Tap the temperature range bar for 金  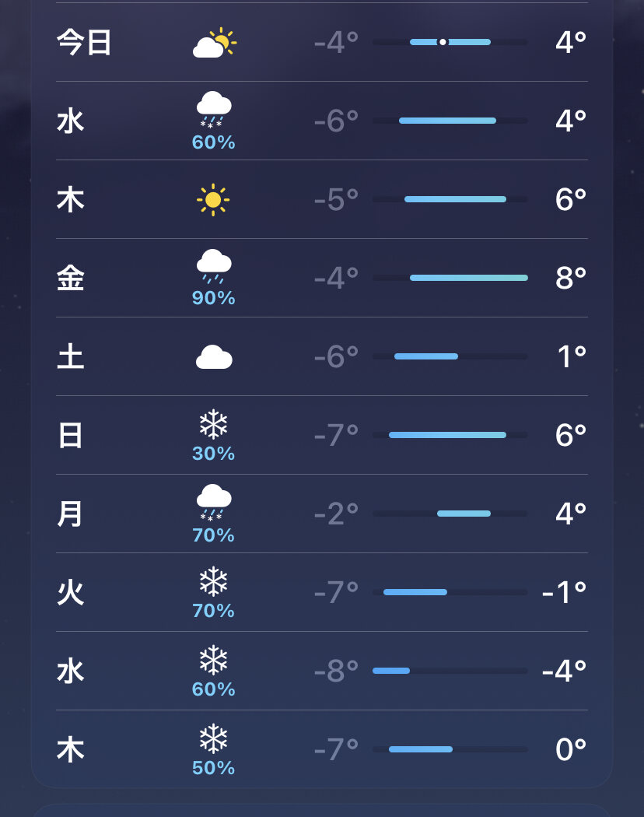468,278
